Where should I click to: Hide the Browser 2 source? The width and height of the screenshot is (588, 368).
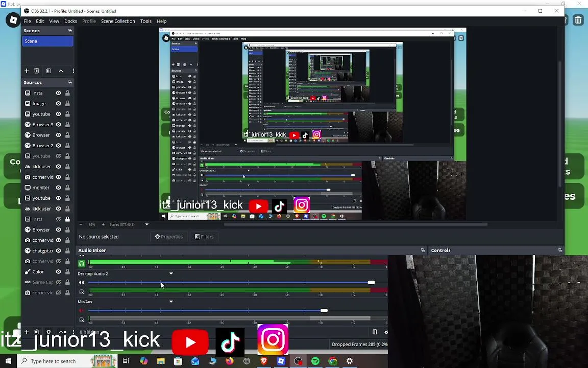[x=59, y=145]
